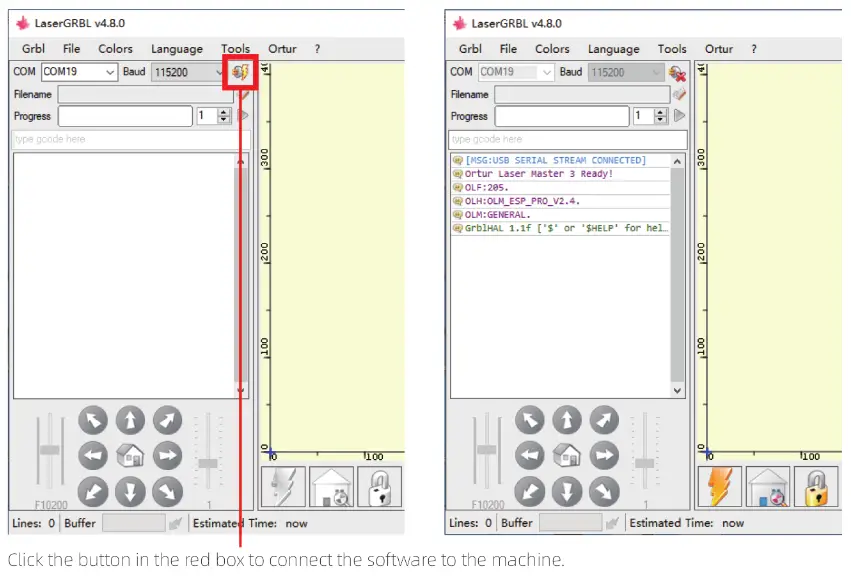Click homing house button in right window
Image resolution: width=851 pixels, height=582 pixels.
click(767, 486)
